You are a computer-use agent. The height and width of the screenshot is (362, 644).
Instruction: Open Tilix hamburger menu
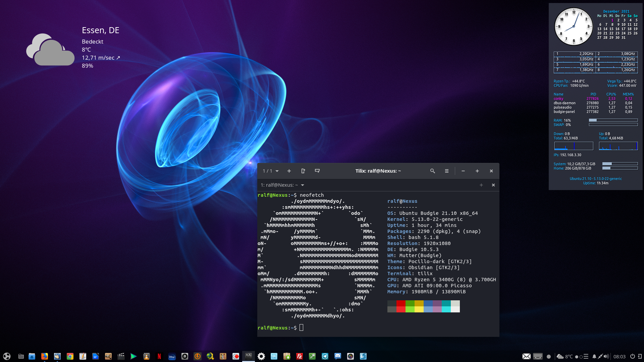pyautogui.click(x=446, y=171)
